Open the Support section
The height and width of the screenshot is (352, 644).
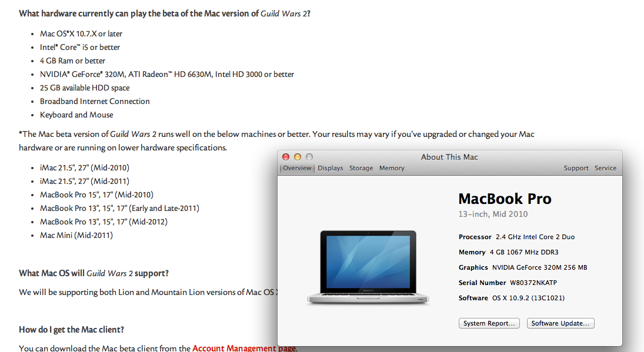pos(576,168)
